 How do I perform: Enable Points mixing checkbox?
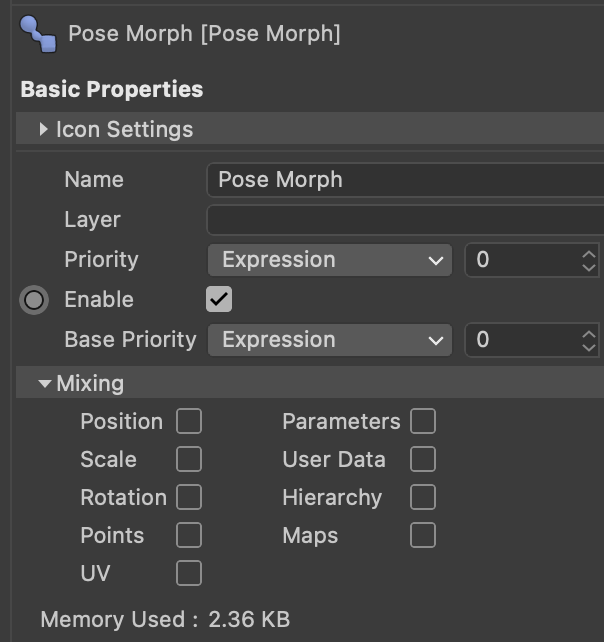[x=189, y=535]
